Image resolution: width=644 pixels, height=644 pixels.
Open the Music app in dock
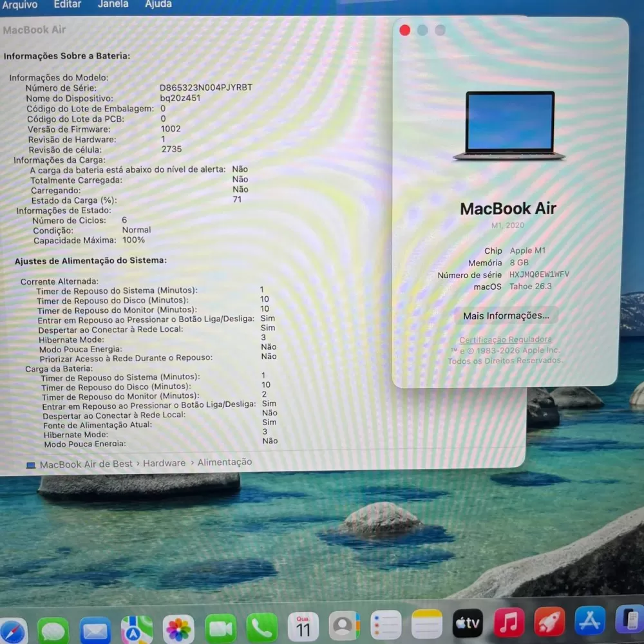click(x=509, y=623)
